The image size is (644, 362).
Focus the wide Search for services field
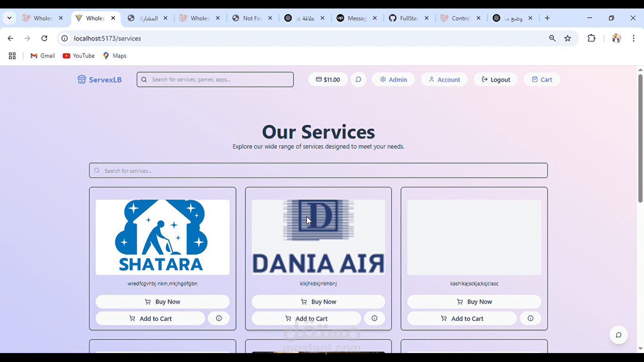pyautogui.click(x=318, y=171)
